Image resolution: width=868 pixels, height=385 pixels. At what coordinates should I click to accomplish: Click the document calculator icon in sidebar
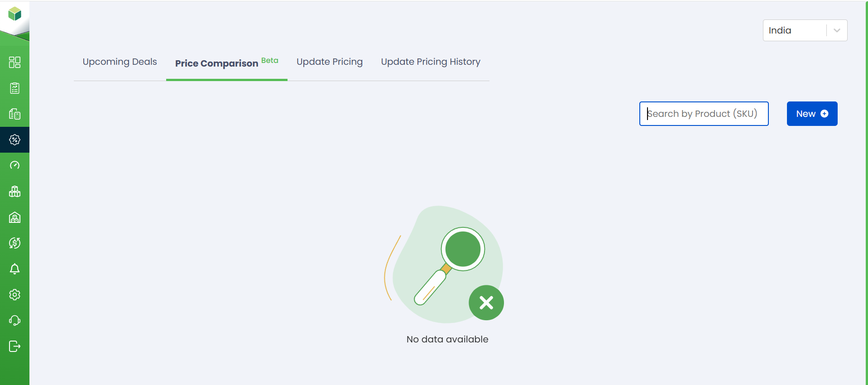pyautogui.click(x=14, y=114)
